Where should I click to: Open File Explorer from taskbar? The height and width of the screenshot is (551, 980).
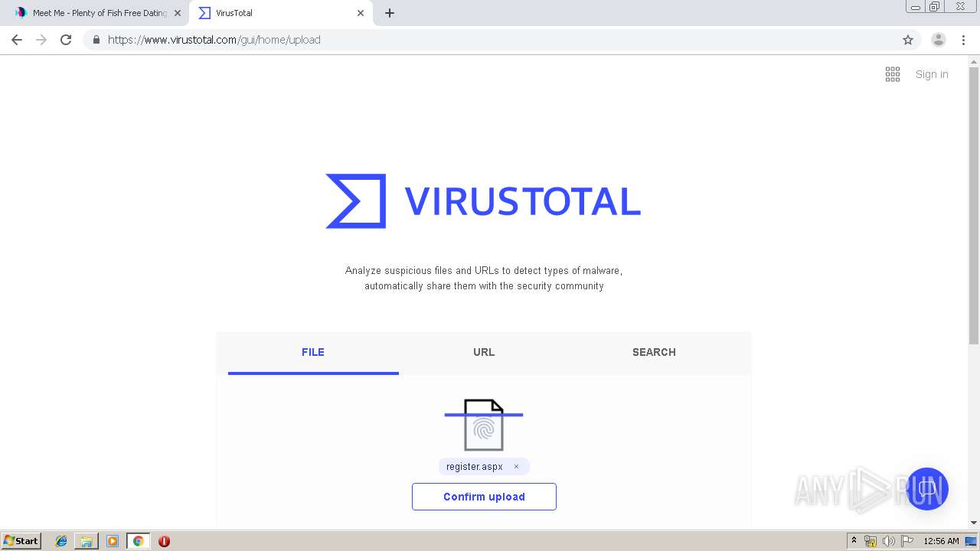[87, 541]
